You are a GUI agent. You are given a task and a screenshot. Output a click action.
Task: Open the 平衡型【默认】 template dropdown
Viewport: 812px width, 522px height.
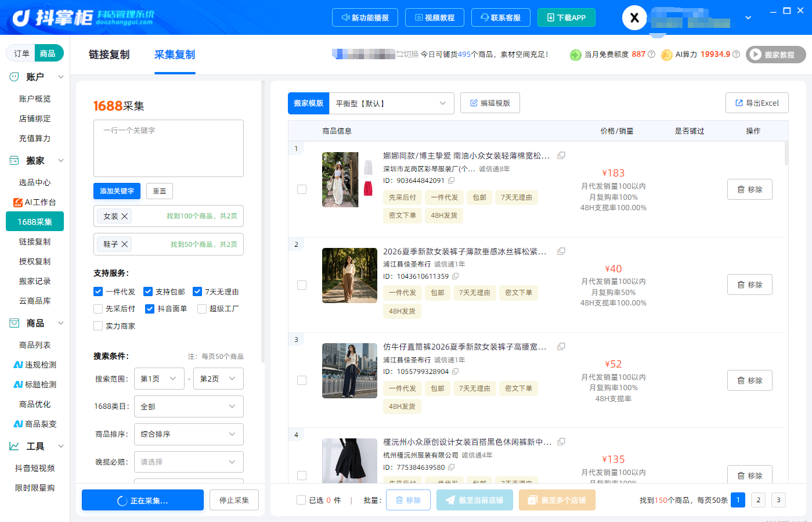(391, 103)
